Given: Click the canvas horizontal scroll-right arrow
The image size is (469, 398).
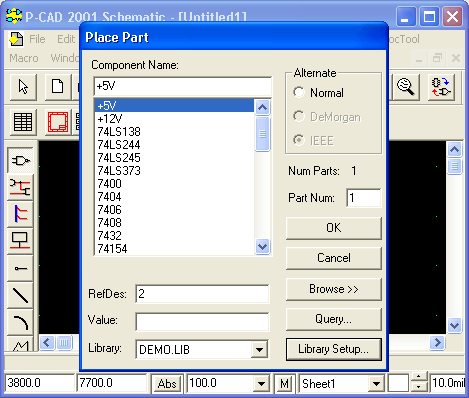Looking at the screenshot, I should [x=437, y=343].
